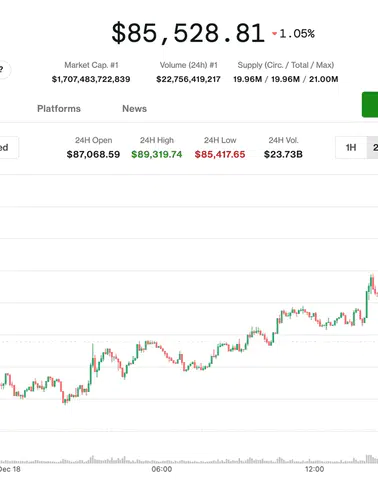Image resolution: width=378 pixels, height=480 pixels.
Task: Click the 24H Open label
Action: [x=93, y=140]
